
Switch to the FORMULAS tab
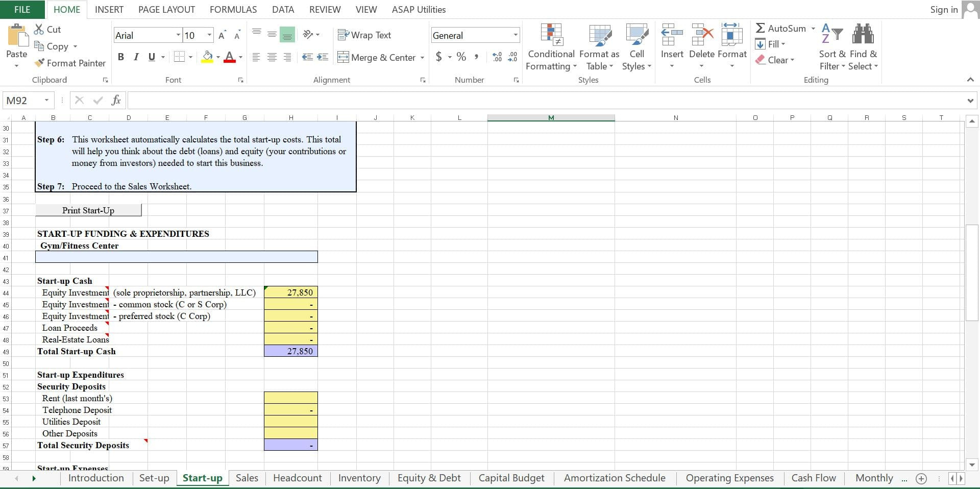click(x=233, y=9)
